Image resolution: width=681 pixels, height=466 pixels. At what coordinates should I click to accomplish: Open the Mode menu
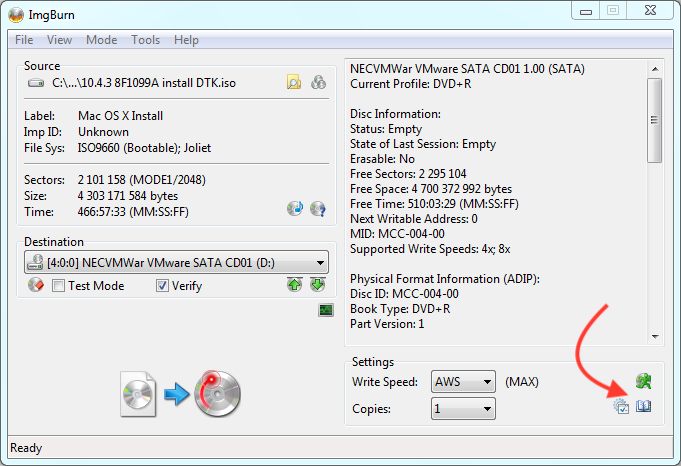click(x=102, y=40)
